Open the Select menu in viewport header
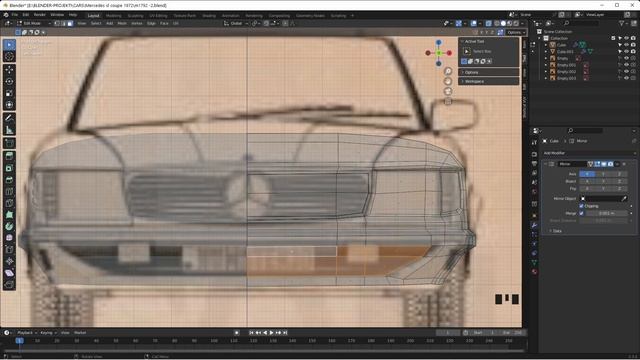 click(x=96, y=23)
